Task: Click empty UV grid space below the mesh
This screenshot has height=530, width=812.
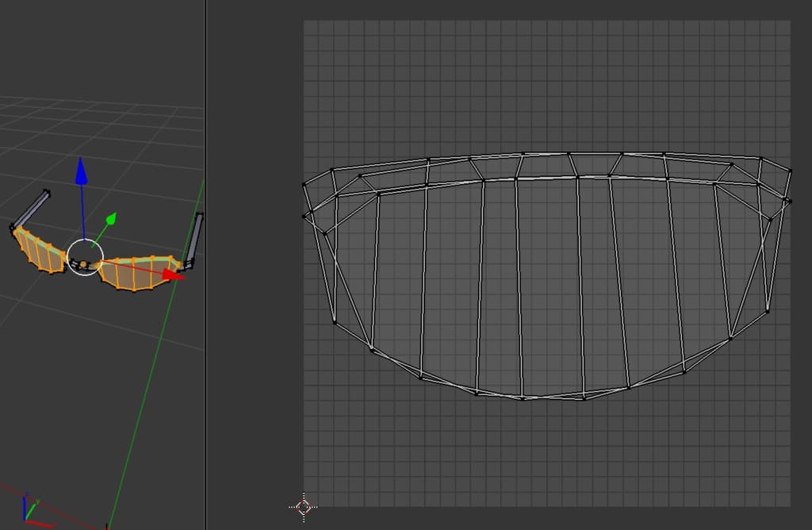Action: point(547,460)
